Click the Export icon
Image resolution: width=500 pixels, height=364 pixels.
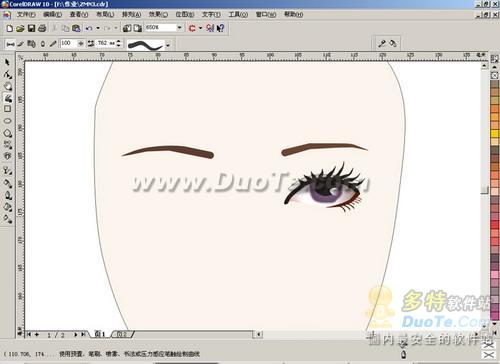[x=138, y=28]
